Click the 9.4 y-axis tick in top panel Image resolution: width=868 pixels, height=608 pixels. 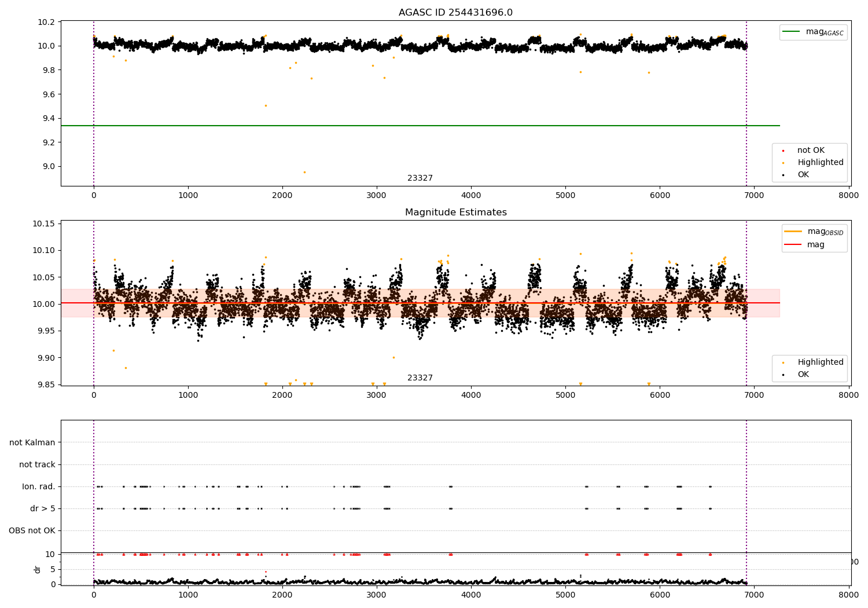pyautogui.click(x=49, y=119)
